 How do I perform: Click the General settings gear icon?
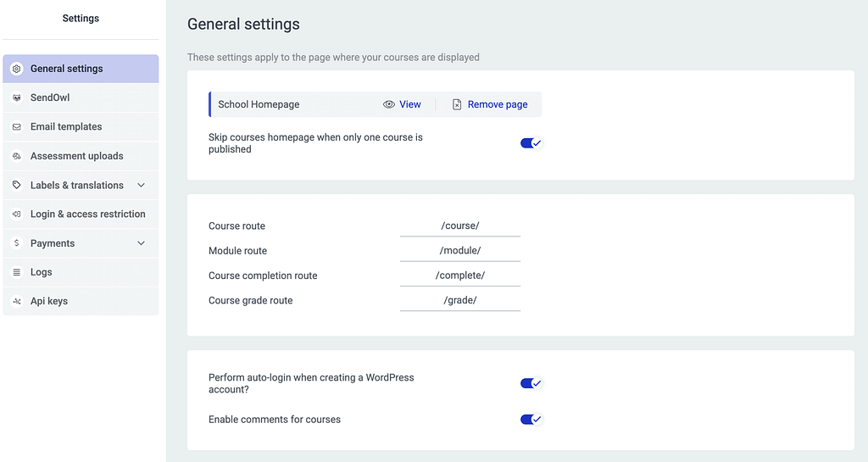point(17,69)
